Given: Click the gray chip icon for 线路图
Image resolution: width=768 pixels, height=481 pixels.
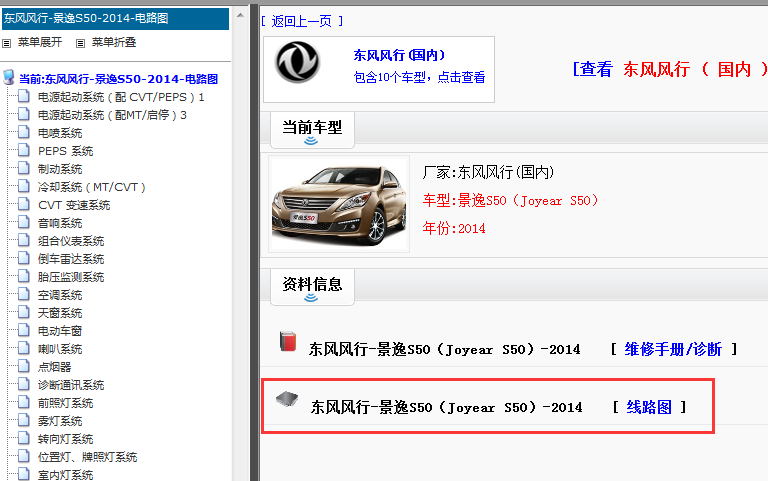Looking at the screenshot, I should point(287,399).
